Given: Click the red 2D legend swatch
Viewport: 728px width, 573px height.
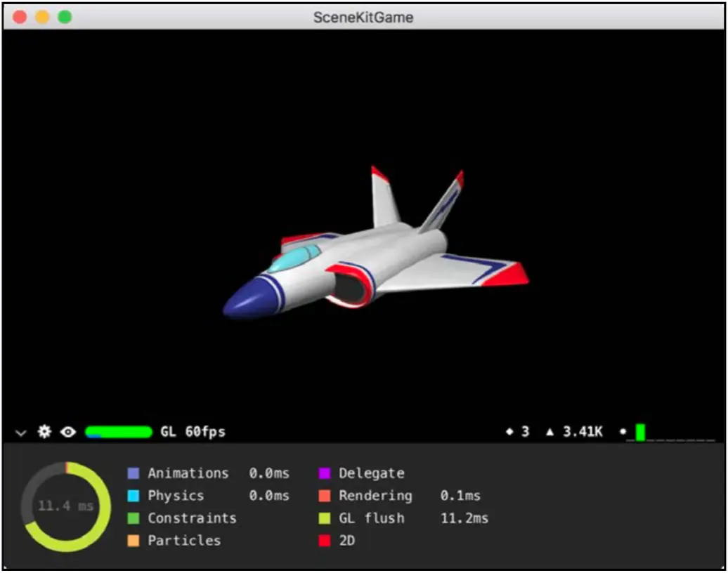Looking at the screenshot, I should pos(325,541).
